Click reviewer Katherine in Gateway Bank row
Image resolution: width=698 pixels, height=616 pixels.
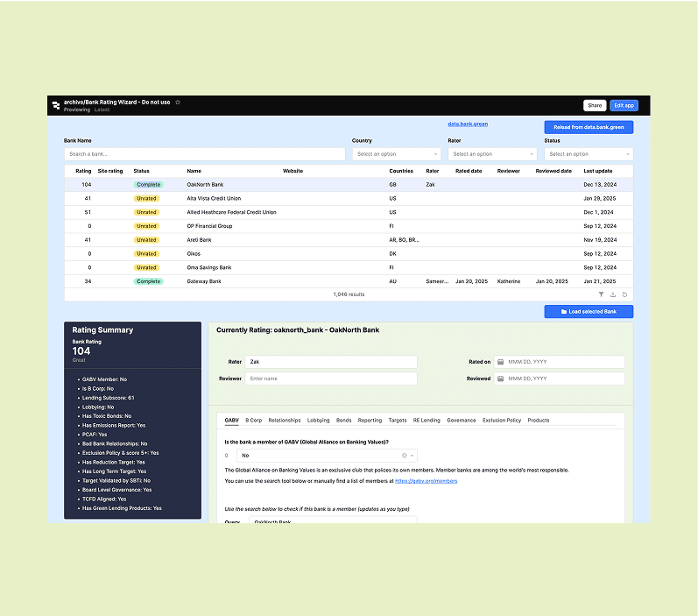point(508,281)
